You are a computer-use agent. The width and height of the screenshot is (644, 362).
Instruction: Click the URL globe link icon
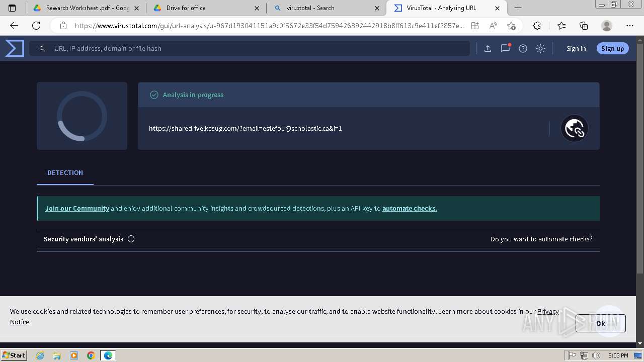pyautogui.click(x=575, y=128)
